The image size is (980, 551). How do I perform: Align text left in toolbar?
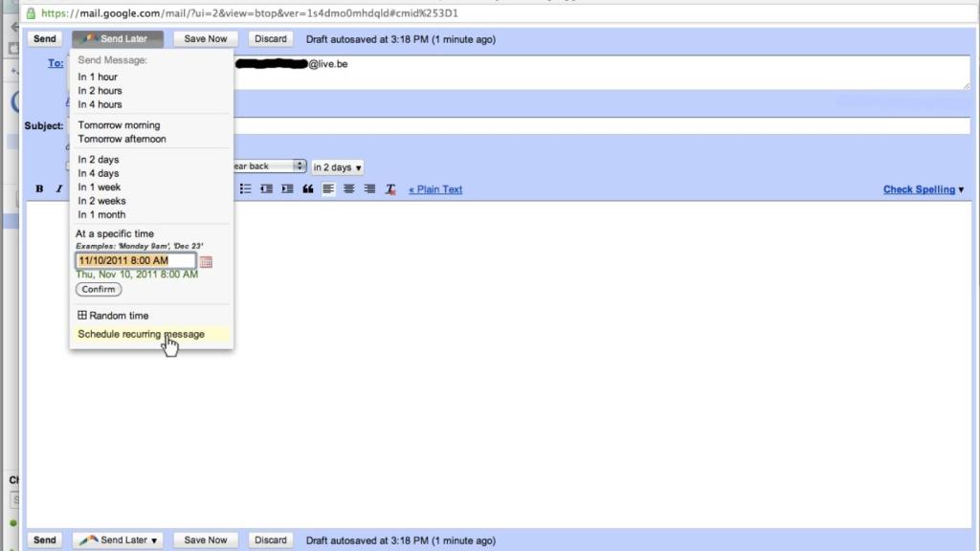[x=328, y=189]
